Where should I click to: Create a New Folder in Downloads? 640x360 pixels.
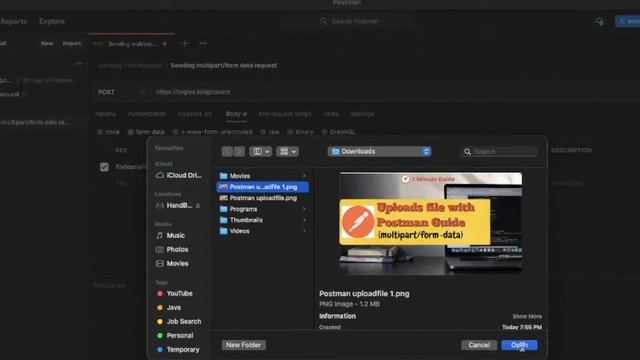244,345
